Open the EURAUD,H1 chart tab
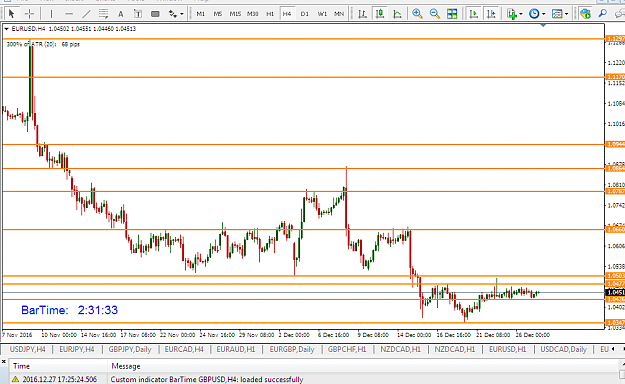The height and width of the screenshot is (384, 625). [236, 349]
